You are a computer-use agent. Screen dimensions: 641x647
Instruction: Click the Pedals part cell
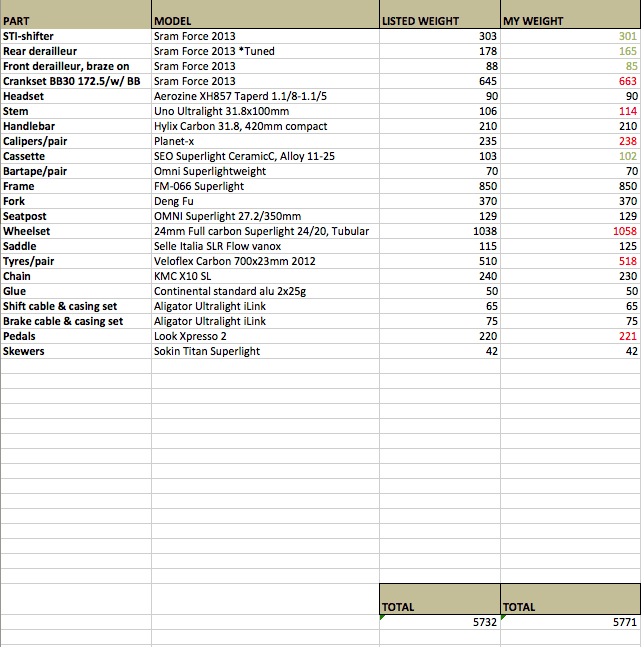pyautogui.click(x=76, y=336)
